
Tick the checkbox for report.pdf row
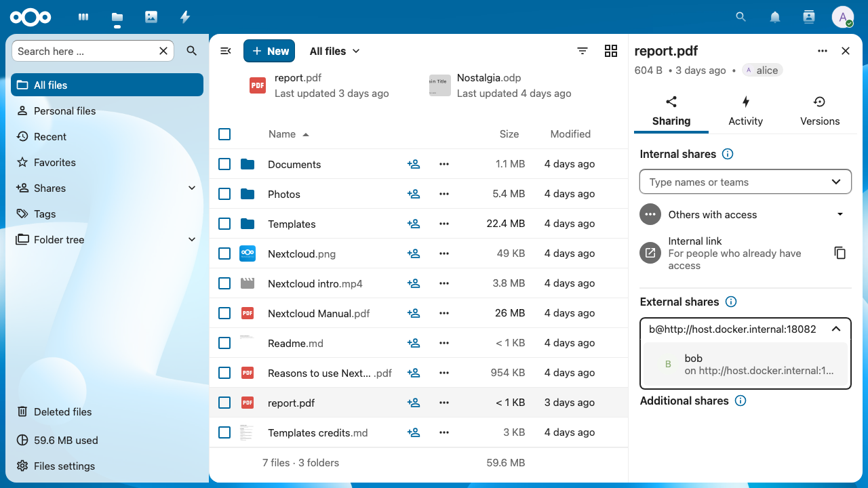(x=224, y=403)
